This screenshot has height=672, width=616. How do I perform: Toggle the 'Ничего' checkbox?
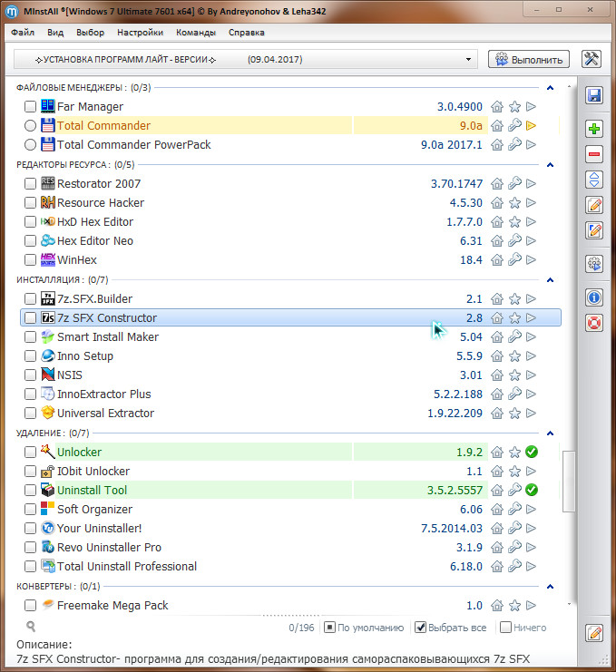click(506, 628)
